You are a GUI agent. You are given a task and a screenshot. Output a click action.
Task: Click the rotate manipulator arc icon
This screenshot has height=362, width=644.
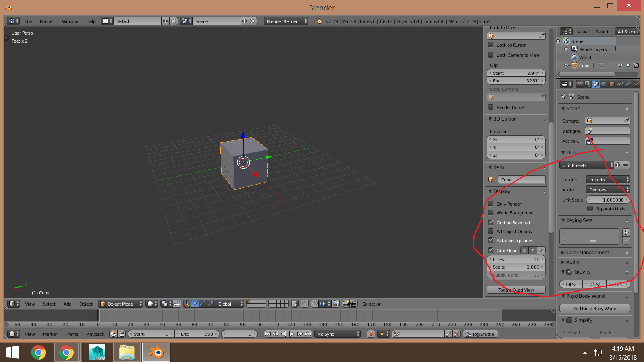point(203,304)
